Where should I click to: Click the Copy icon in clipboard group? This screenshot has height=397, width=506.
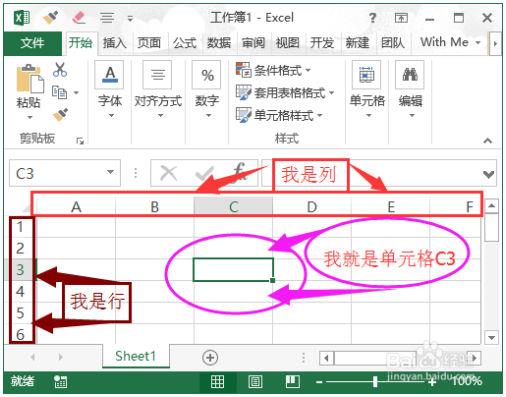[60, 92]
